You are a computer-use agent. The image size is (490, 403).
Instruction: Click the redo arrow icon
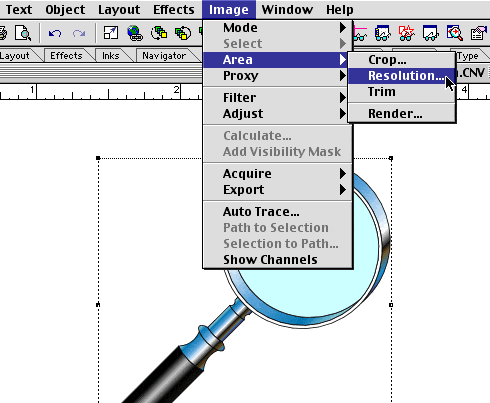click(79, 33)
